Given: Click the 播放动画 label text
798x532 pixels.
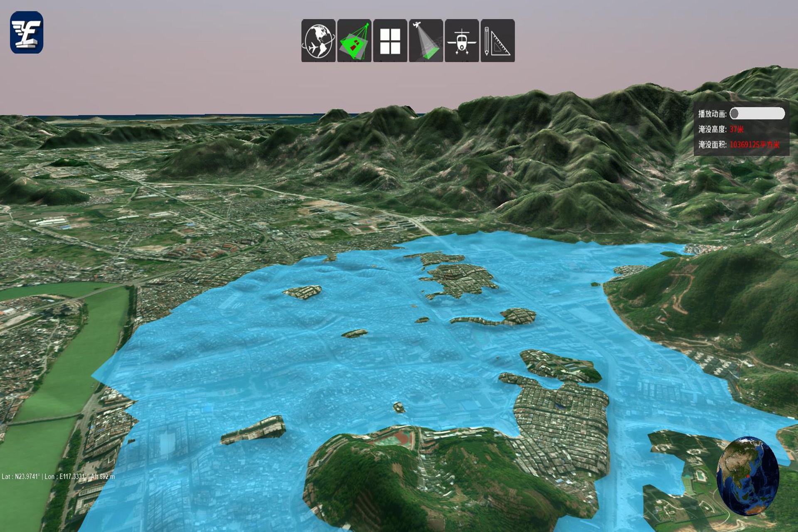Looking at the screenshot, I should click(712, 113).
